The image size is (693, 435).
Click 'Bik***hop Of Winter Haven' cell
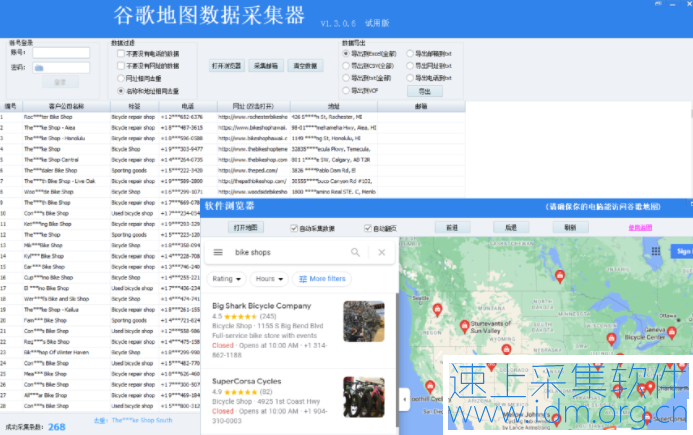tap(57, 352)
